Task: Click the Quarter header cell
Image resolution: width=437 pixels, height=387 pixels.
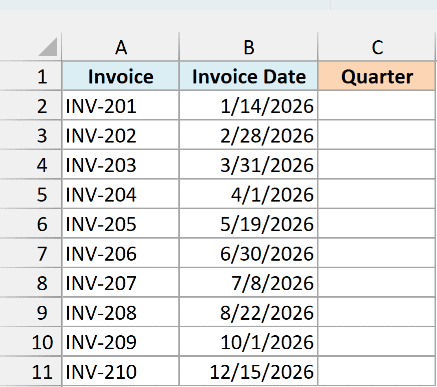Action: click(377, 76)
